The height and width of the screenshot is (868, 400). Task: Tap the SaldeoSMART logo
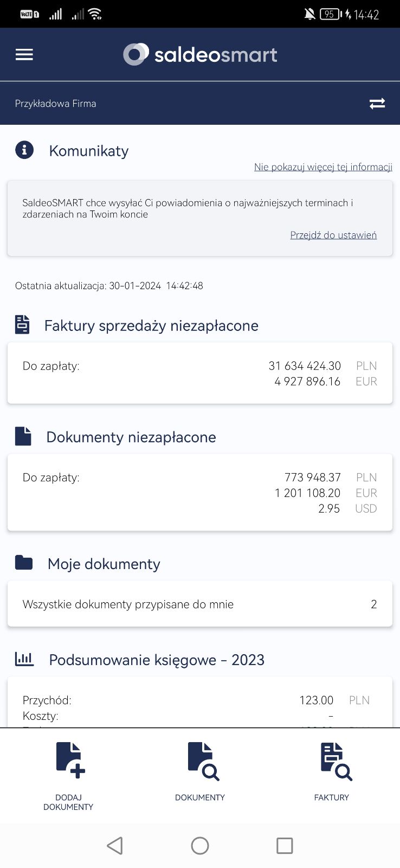[x=200, y=54]
